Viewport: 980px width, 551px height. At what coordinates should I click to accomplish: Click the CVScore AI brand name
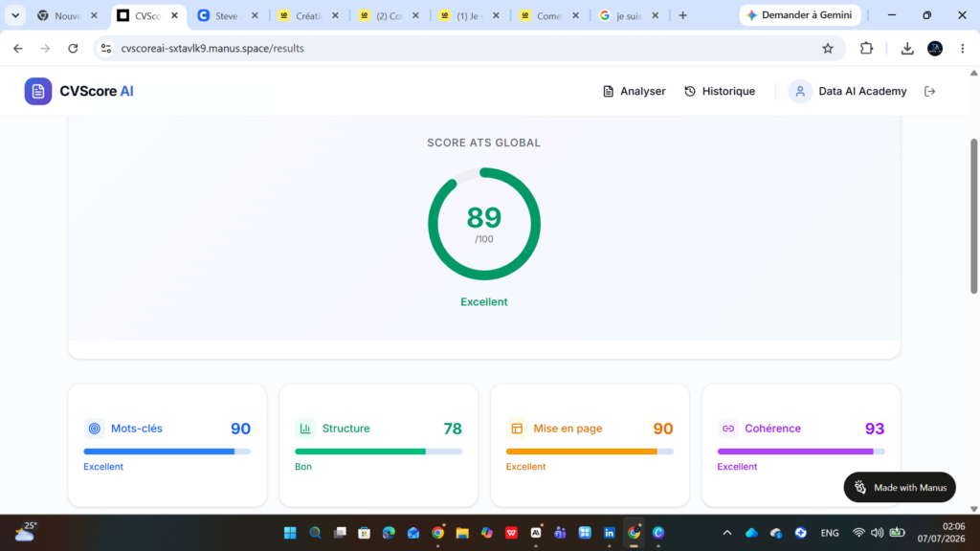97,91
